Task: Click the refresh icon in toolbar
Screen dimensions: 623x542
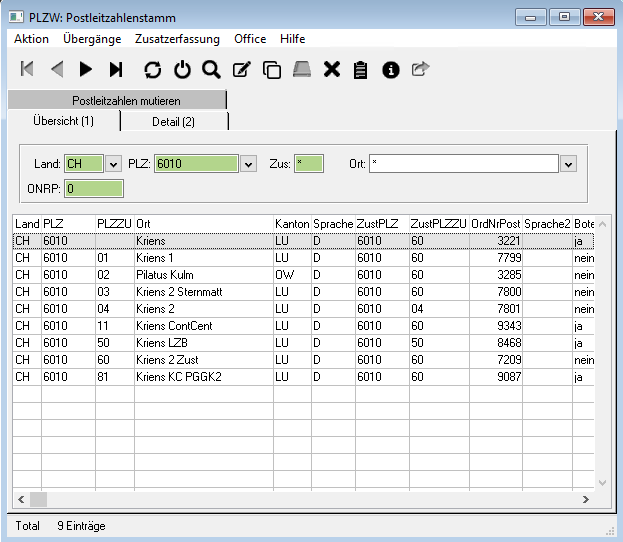Action: (x=152, y=69)
